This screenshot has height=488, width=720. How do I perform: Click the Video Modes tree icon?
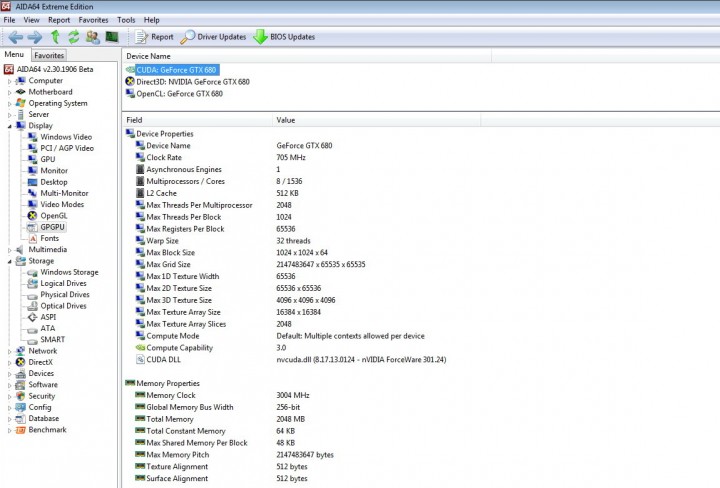pyautogui.click(x=32, y=204)
